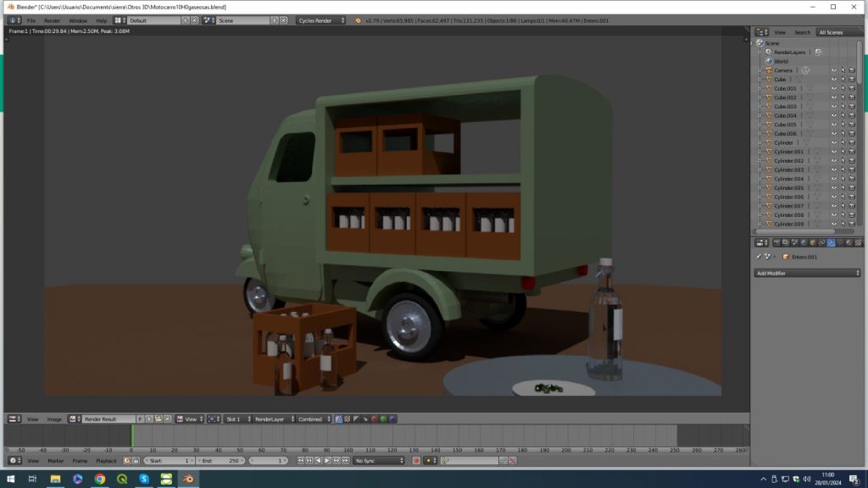Click the Blender icon in Windows taskbar
868x488 pixels.
pos(188,479)
